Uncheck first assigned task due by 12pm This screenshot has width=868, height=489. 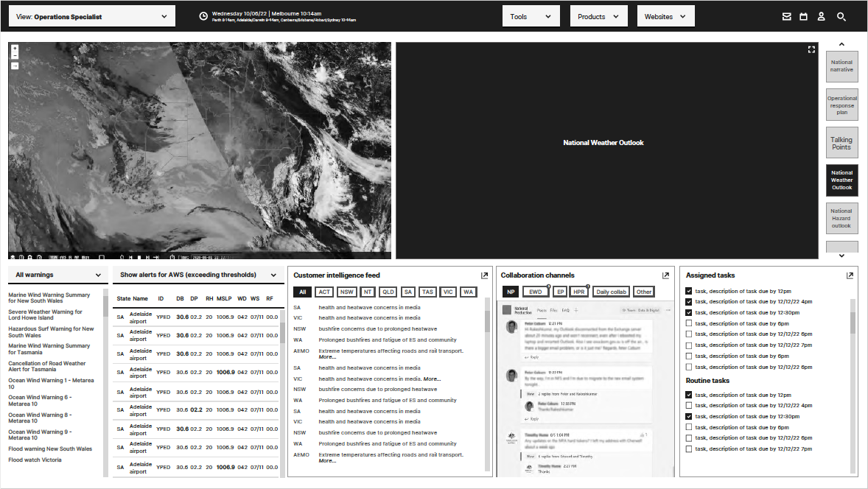pyautogui.click(x=689, y=291)
